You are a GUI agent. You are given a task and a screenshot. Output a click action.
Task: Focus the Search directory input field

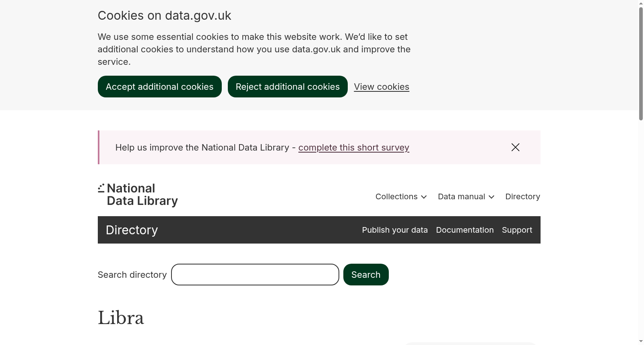pos(255,275)
